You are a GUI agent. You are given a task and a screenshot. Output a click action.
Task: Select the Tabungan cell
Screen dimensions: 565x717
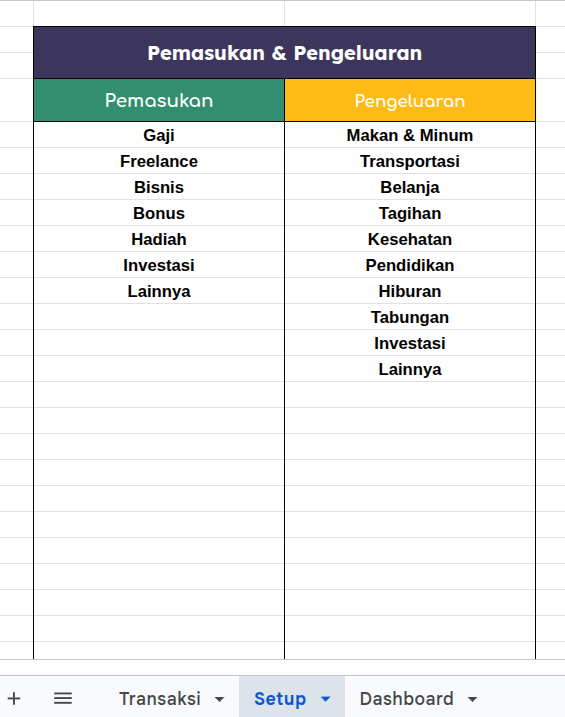point(410,317)
